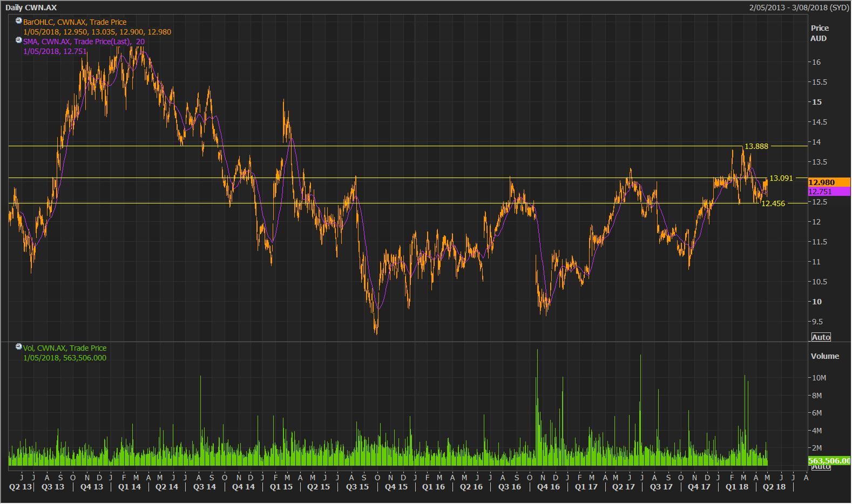The height and width of the screenshot is (504, 852).
Task: Click the clock icon beside Vol legend
Action: [19, 347]
